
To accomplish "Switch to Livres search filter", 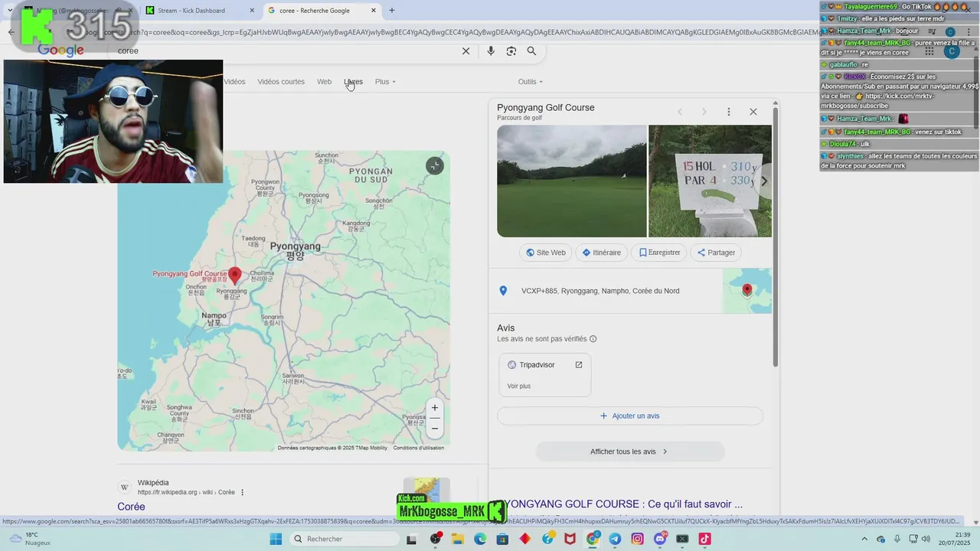I will pos(354,82).
